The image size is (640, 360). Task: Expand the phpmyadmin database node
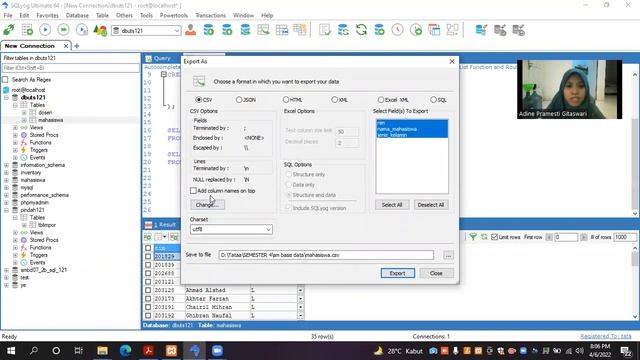[7, 202]
